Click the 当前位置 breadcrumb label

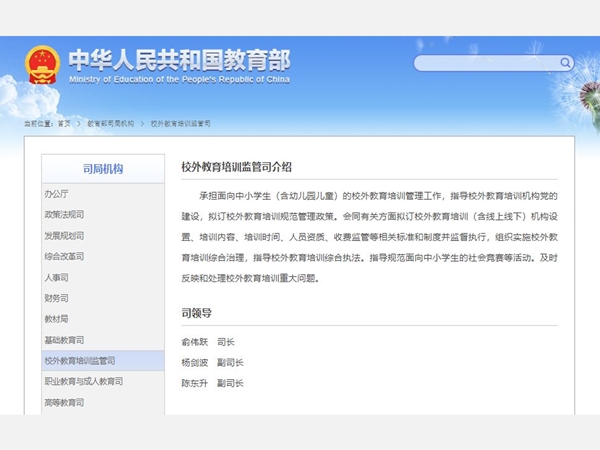coord(38,124)
